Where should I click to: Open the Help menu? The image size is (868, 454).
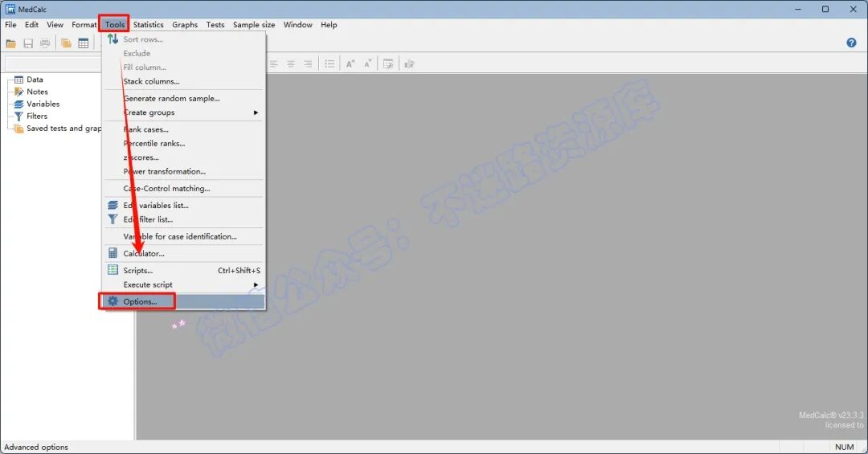coord(329,24)
